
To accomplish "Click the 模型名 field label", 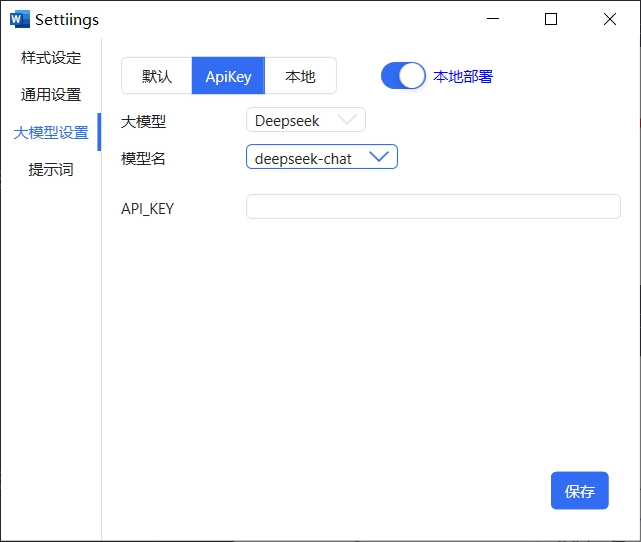I will (x=143, y=158).
